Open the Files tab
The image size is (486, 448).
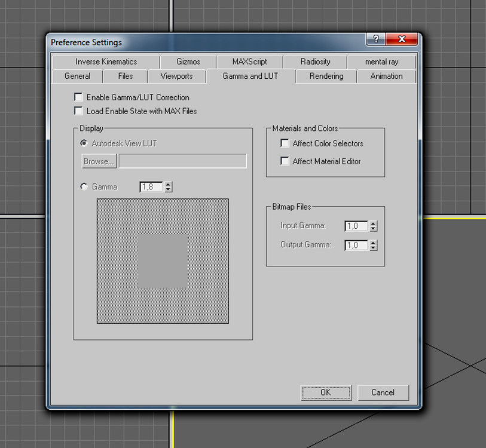pos(125,76)
